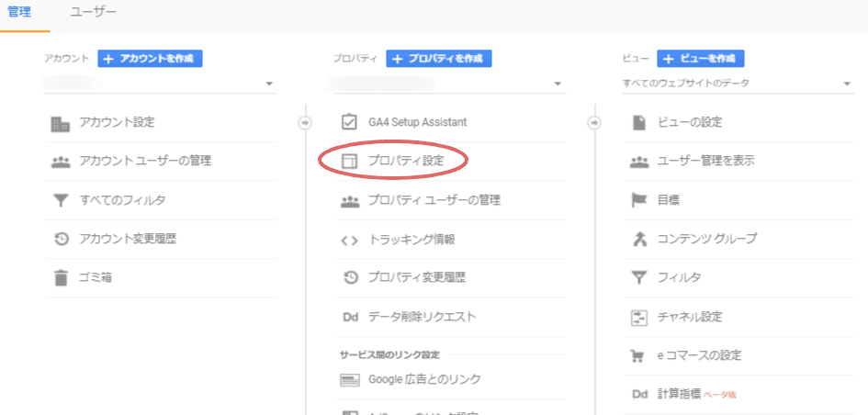Click the プロパティ ユーザーの管理 people icon
Screen dimensions: 868x415
(x=349, y=201)
